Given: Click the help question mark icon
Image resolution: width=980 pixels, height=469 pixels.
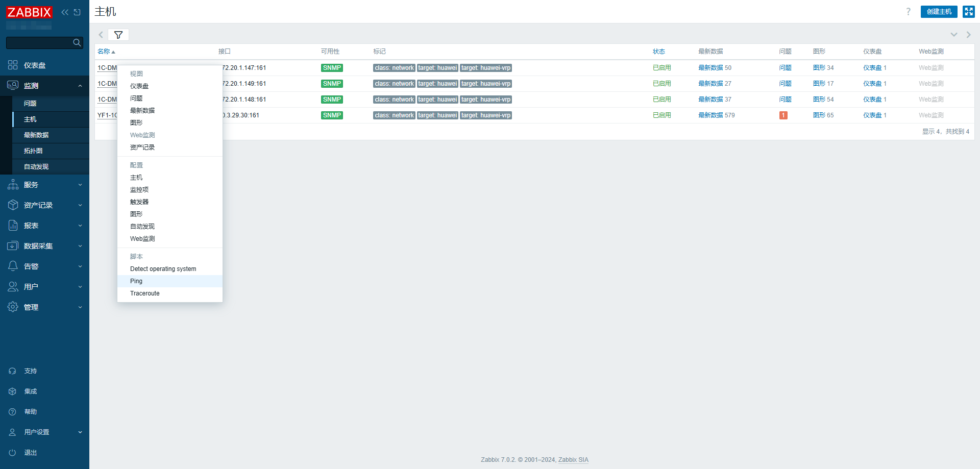Looking at the screenshot, I should coord(908,12).
